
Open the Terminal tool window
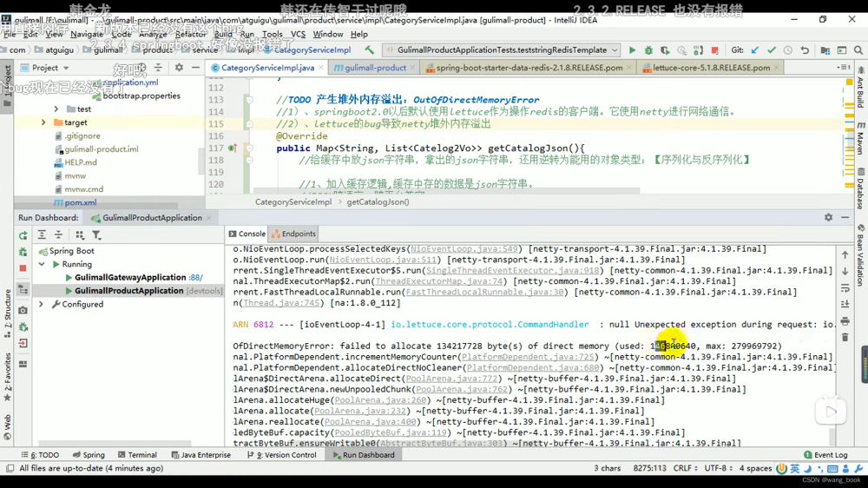(137, 455)
